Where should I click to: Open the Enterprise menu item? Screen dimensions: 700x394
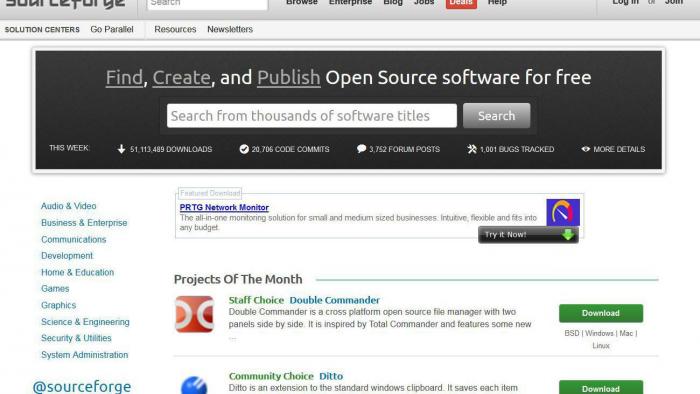coord(350,2)
